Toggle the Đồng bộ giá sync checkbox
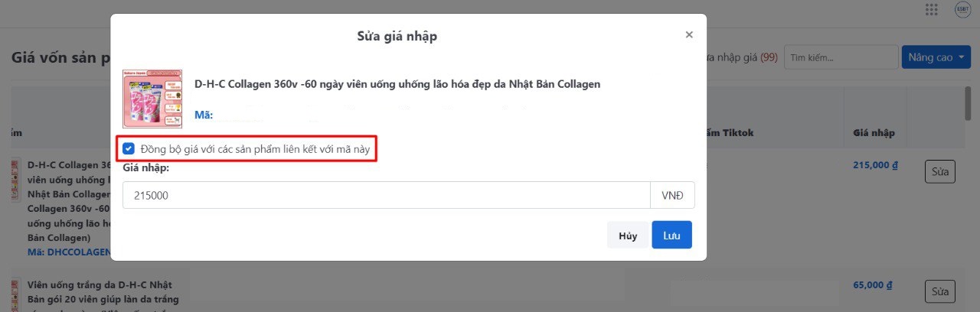Viewport: 980px width, 312px height. [129, 149]
